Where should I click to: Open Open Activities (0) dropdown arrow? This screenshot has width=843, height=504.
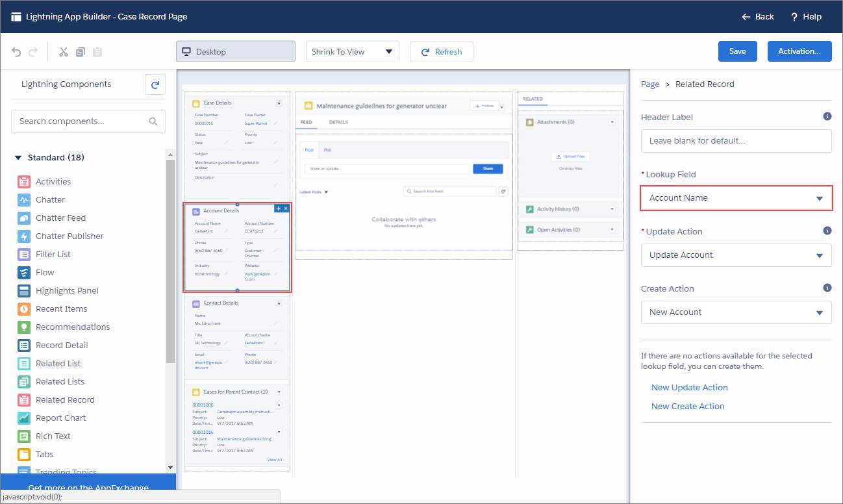(612, 230)
